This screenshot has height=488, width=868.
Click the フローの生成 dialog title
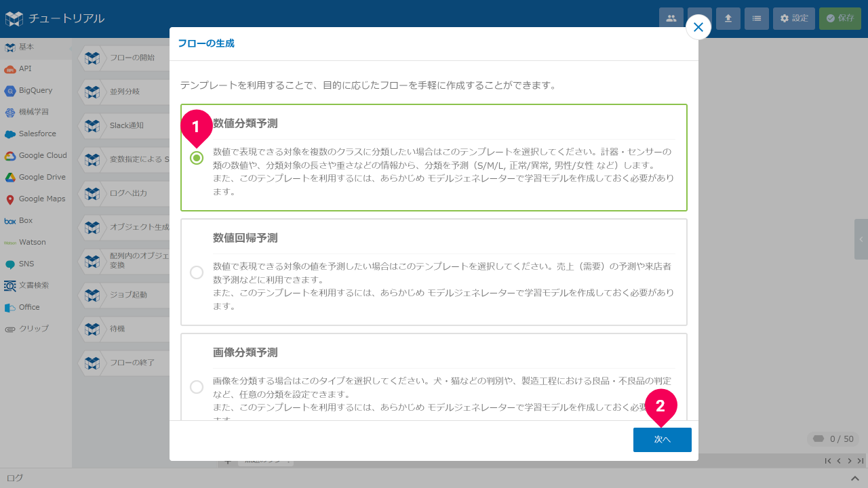(x=206, y=44)
